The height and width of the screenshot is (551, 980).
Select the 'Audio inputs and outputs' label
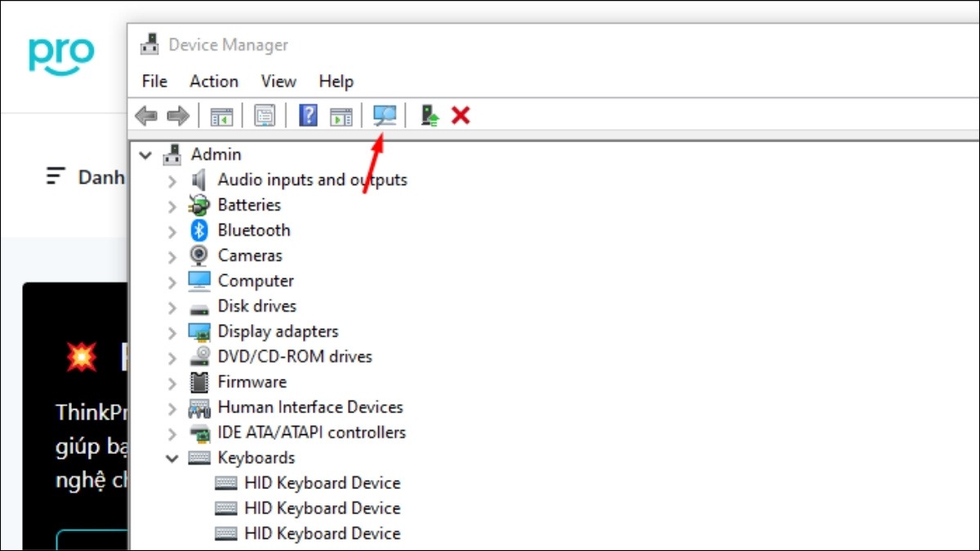click(x=313, y=180)
